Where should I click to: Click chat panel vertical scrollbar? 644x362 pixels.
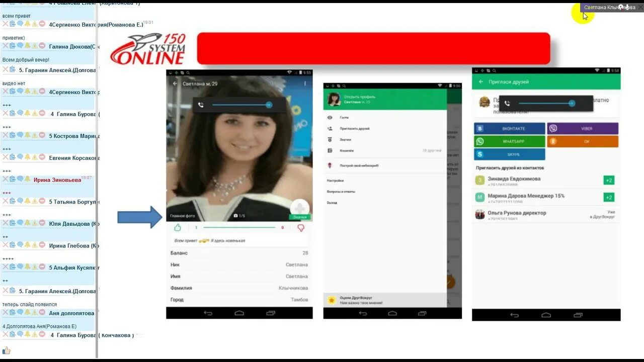coord(97,181)
